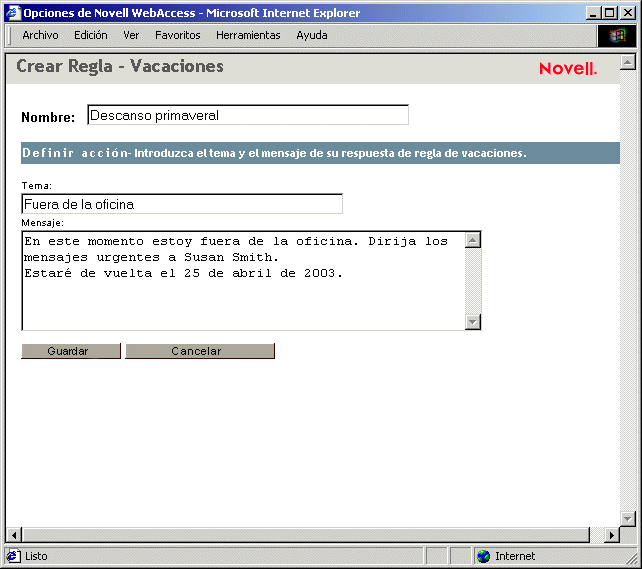Click the Internet Explorer title bar icon
The height and width of the screenshot is (569, 642).
coord(13,13)
